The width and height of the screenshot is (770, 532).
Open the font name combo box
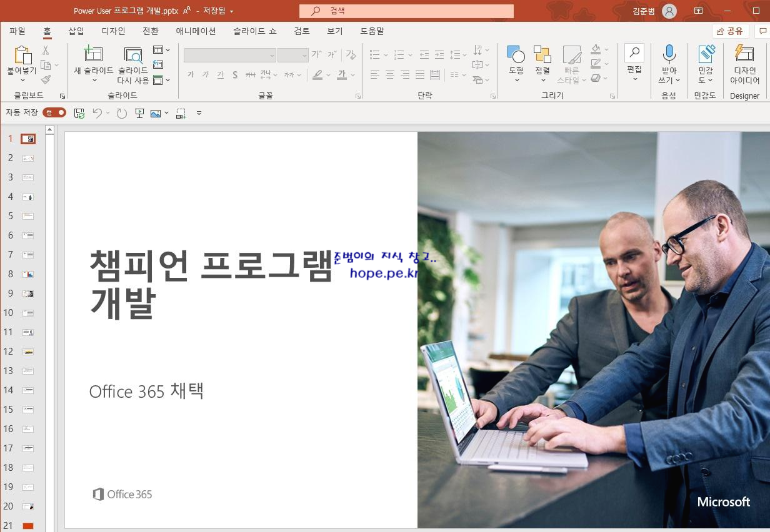[229, 56]
